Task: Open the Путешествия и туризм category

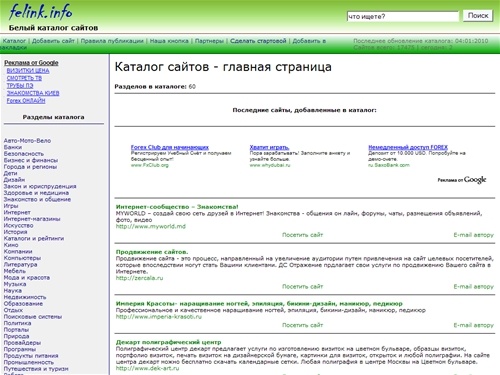Action: coord(36,369)
